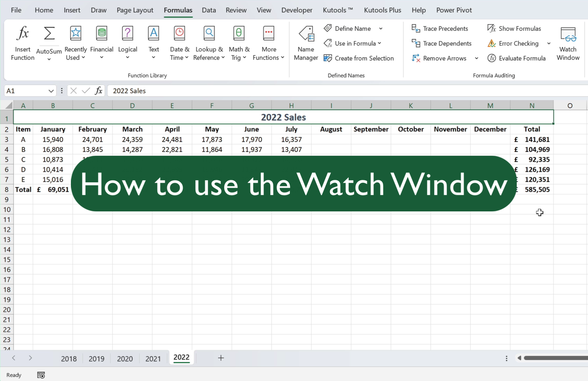Click the macro recording icon in status bar
The image size is (588, 381).
click(x=41, y=375)
